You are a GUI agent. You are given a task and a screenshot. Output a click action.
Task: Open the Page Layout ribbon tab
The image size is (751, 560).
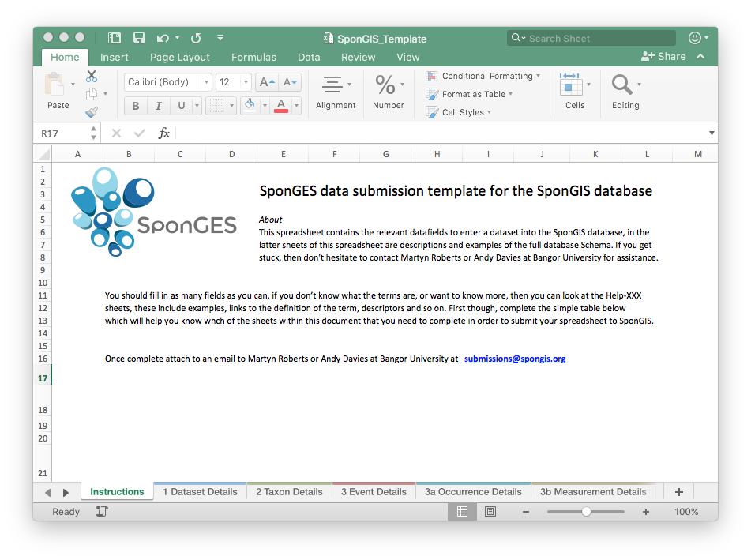click(x=179, y=57)
